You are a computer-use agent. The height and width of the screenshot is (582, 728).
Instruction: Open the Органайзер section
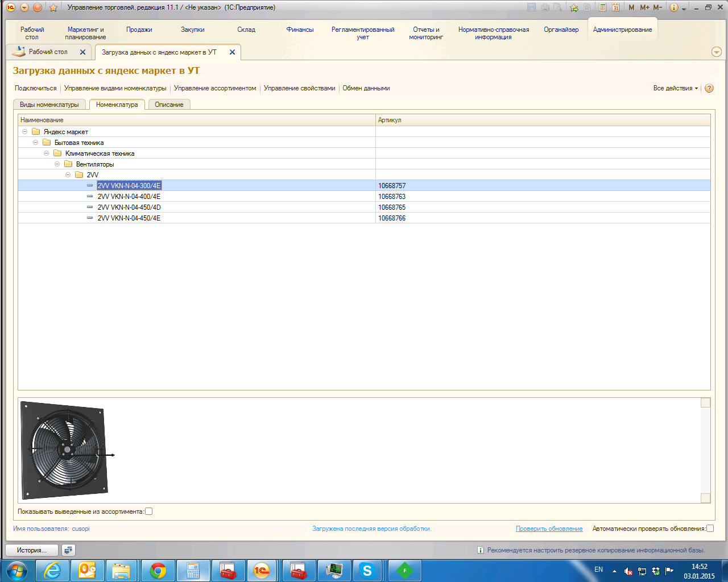[x=561, y=30]
